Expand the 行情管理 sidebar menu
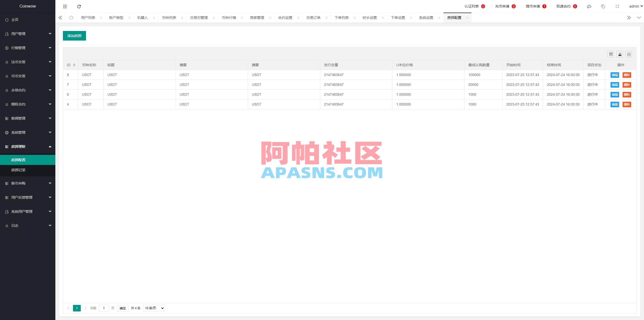This screenshot has height=320, width=644. pos(28,48)
